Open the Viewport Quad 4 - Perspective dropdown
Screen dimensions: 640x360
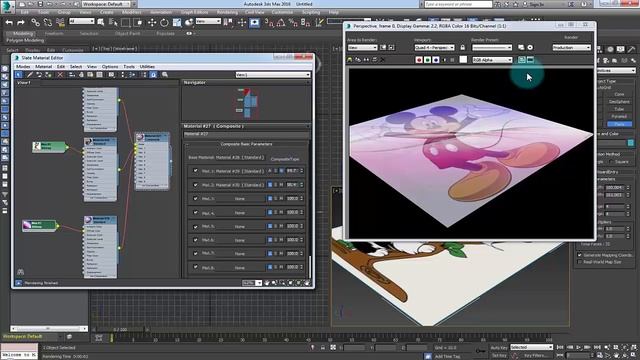[434, 47]
